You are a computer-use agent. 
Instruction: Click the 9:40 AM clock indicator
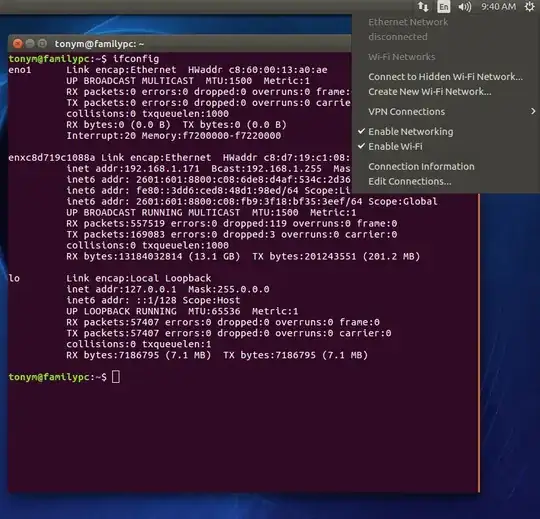[498, 7]
